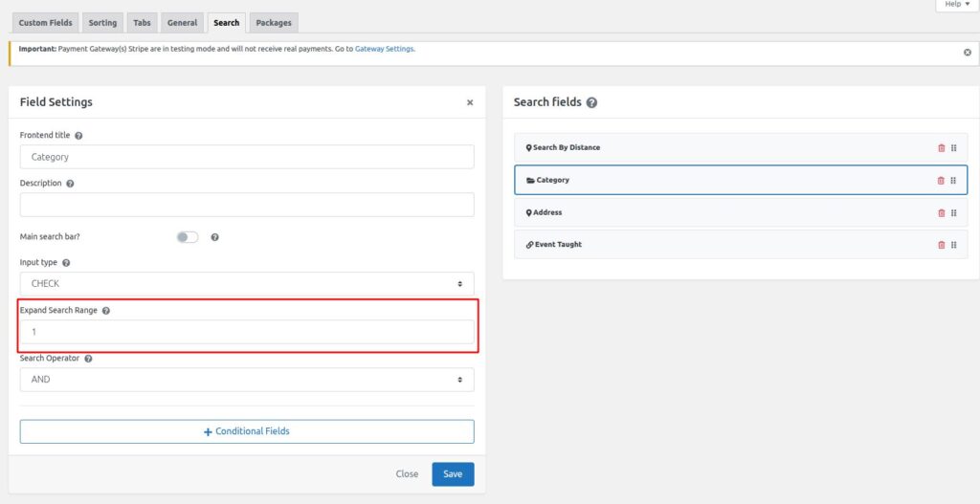Click the Expand Search Range input
This screenshot has height=504, width=980.
(247, 332)
